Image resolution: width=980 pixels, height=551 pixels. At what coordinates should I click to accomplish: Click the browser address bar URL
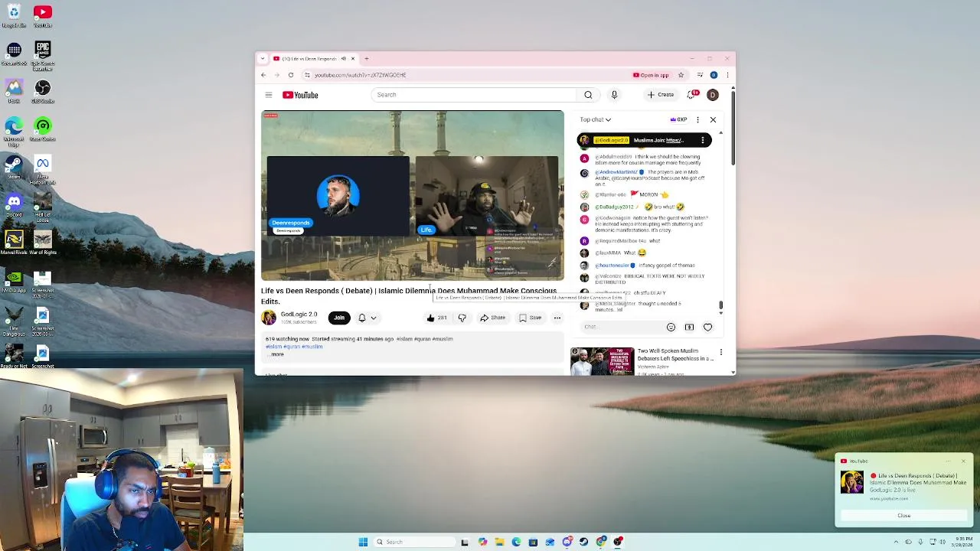point(361,75)
